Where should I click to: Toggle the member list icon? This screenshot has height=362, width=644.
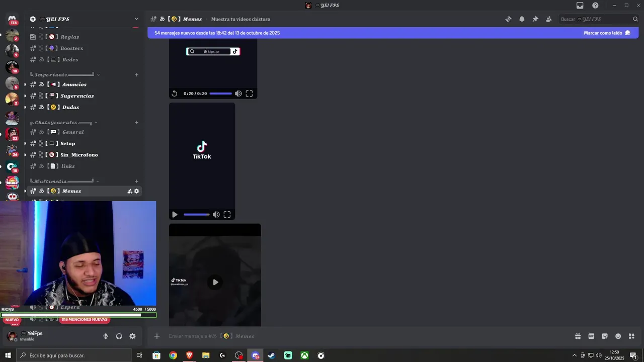[548, 19]
